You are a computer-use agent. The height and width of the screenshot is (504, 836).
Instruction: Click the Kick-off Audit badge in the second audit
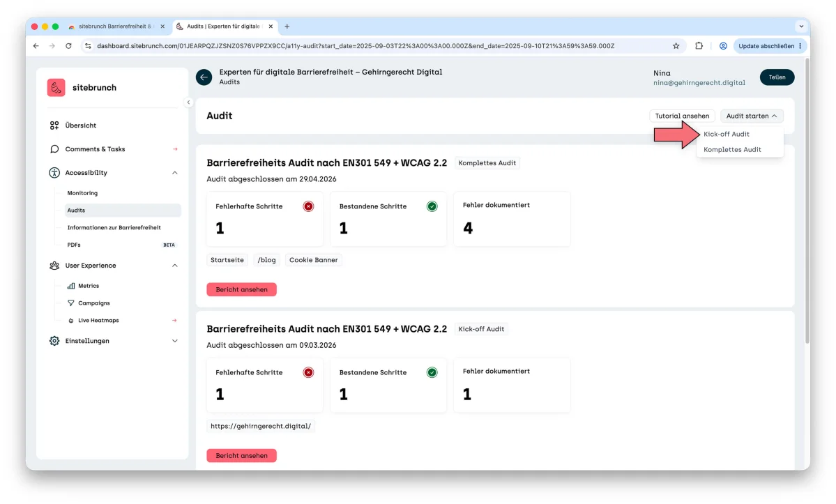481,329
